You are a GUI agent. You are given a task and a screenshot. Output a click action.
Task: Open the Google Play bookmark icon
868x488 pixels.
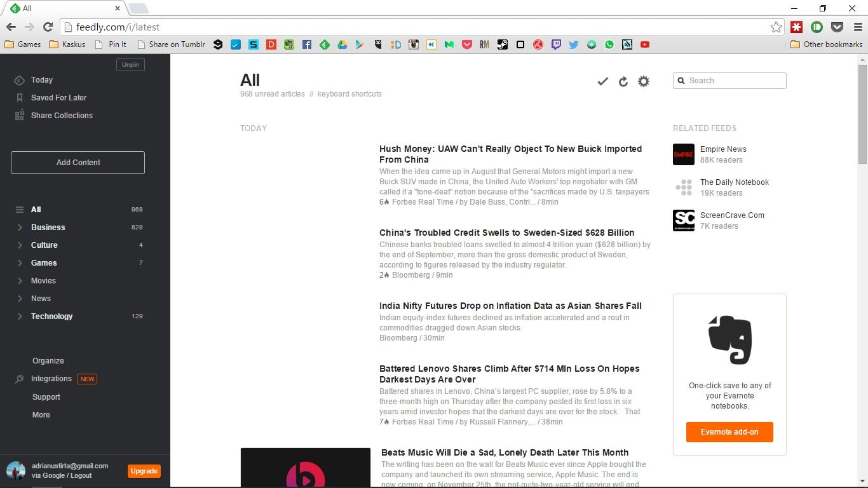point(360,44)
